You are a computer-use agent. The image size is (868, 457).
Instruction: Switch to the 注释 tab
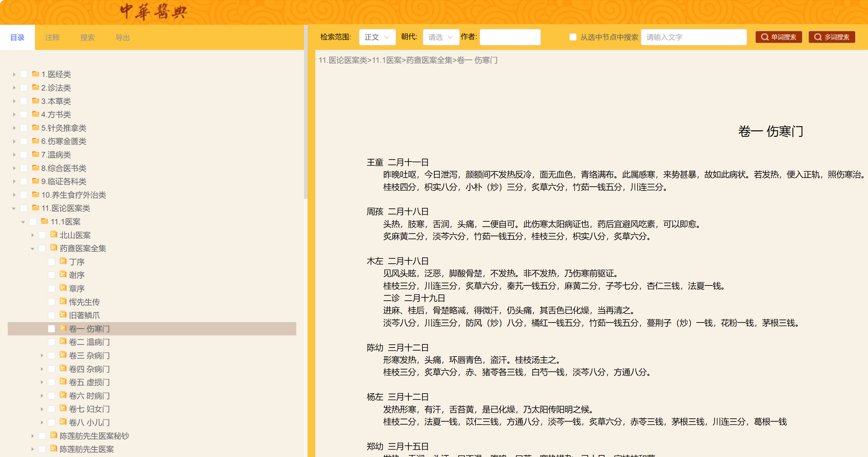click(52, 37)
